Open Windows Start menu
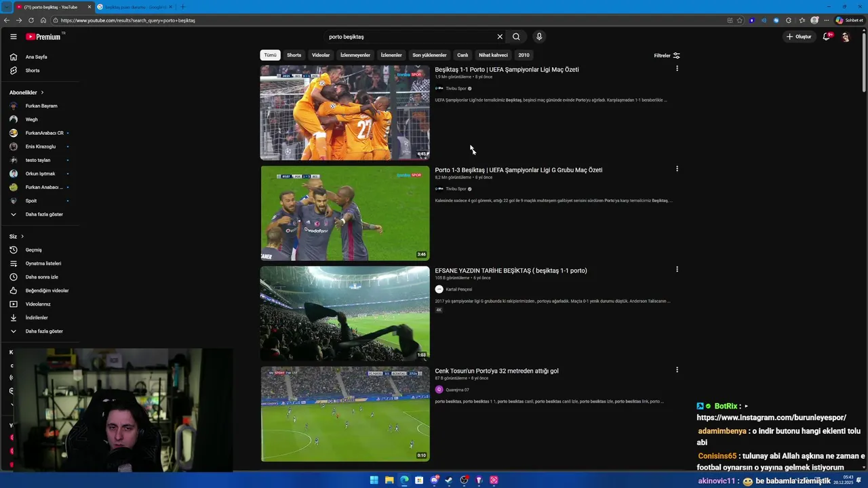 374,480
